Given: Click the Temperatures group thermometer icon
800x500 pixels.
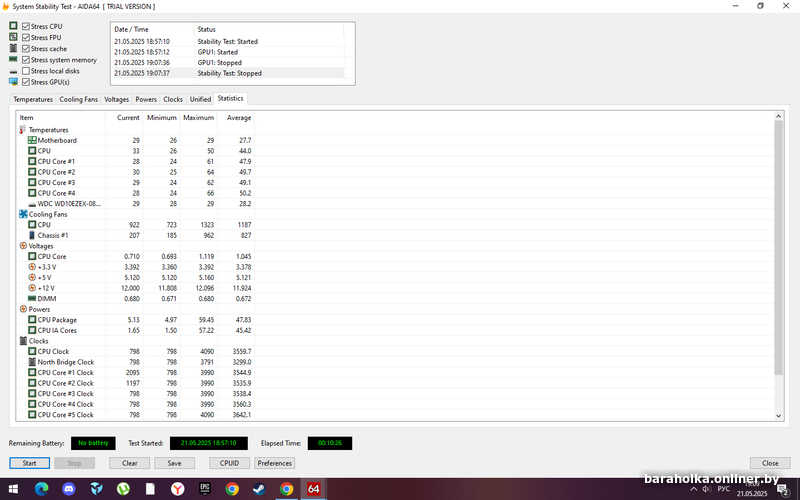Looking at the screenshot, I should coord(22,130).
